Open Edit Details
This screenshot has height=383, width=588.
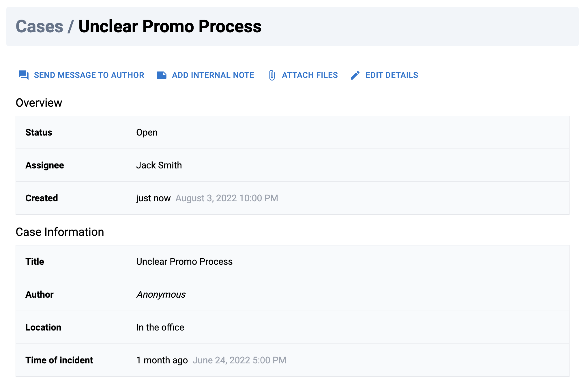point(392,75)
